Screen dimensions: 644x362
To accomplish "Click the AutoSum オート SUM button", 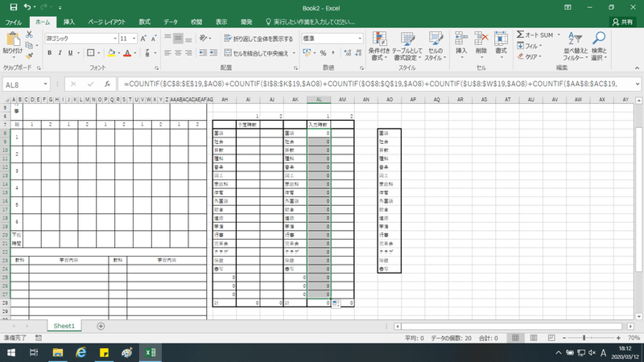I will [x=535, y=35].
